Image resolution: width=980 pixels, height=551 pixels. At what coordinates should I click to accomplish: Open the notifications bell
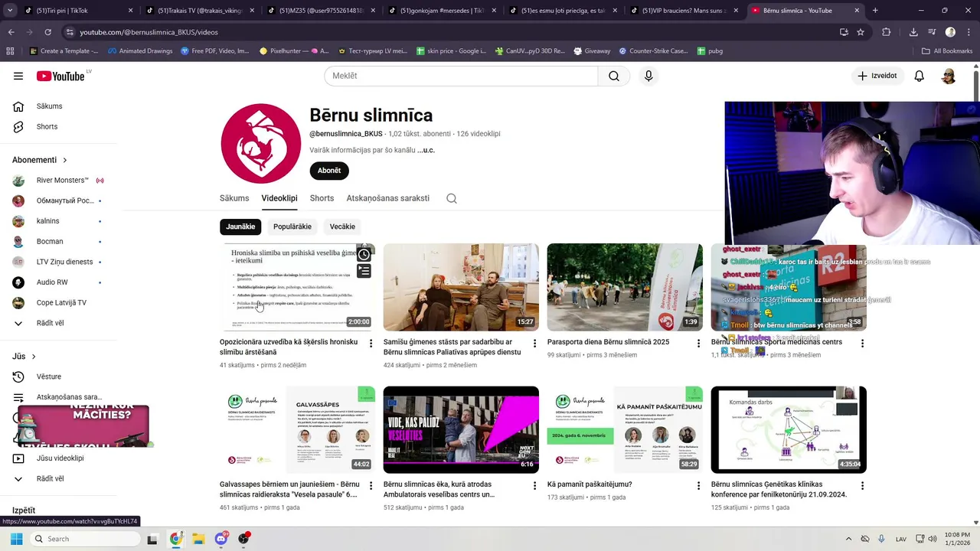920,76
